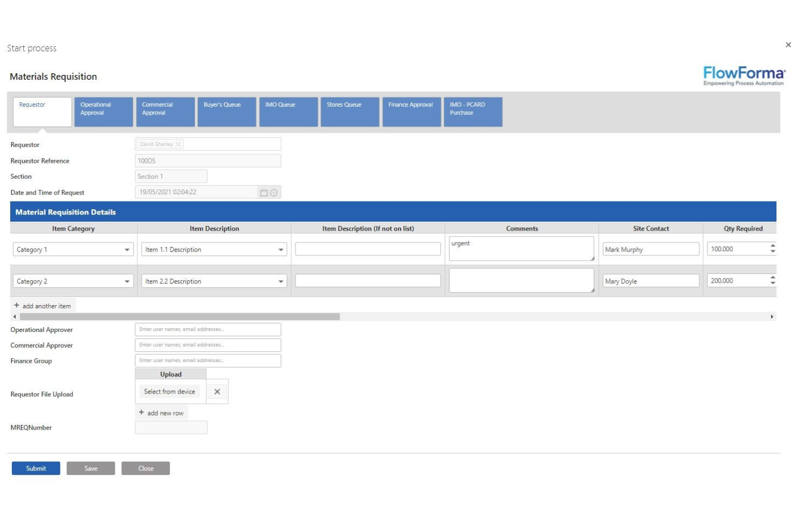Select the Requestor step tab
This screenshot has width=798, height=532.
(43, 112)
